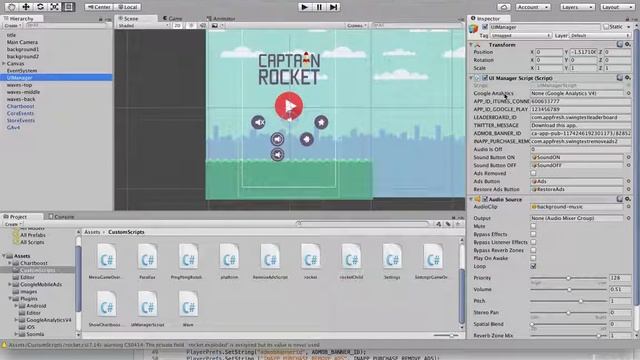The height and width of the screenshot is (360, 640).
Task: Toggle Center pivot button
Action: (100, 7)
